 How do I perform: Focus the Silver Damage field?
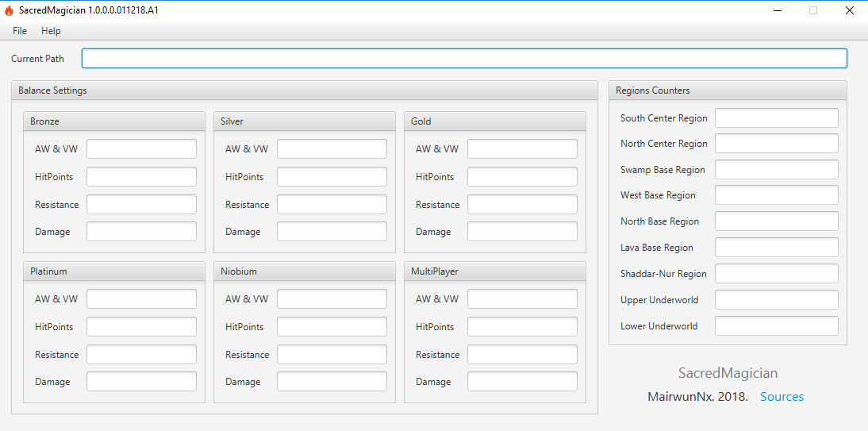[332, 232]
